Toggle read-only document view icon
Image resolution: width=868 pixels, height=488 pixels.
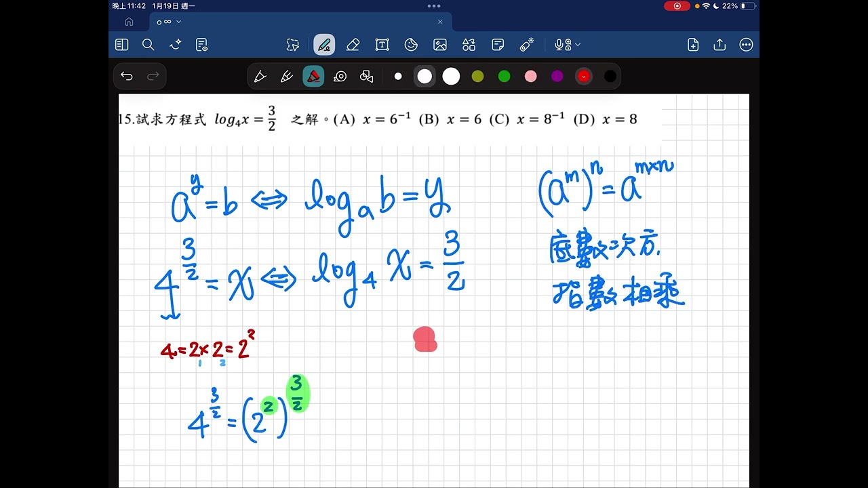201,45
